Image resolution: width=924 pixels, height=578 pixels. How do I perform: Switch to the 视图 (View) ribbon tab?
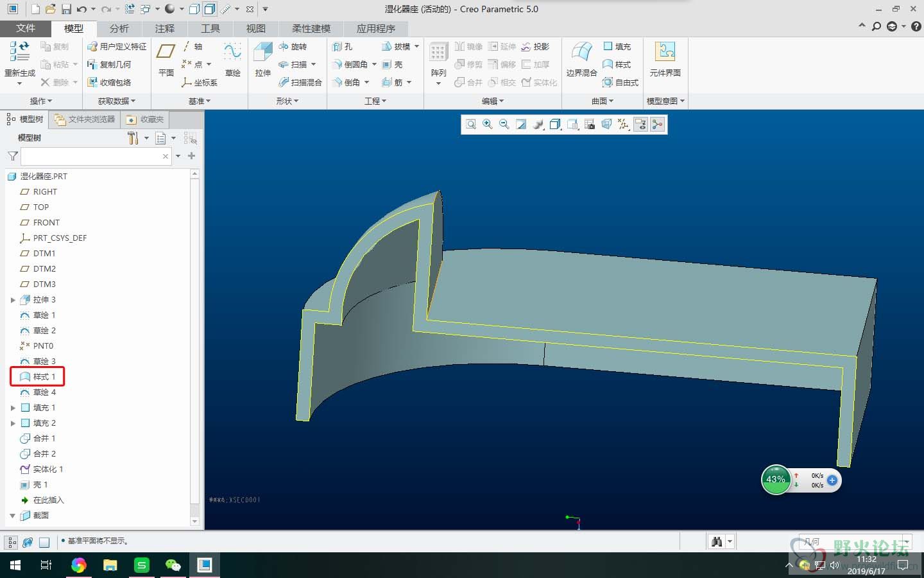click(255, 28)
